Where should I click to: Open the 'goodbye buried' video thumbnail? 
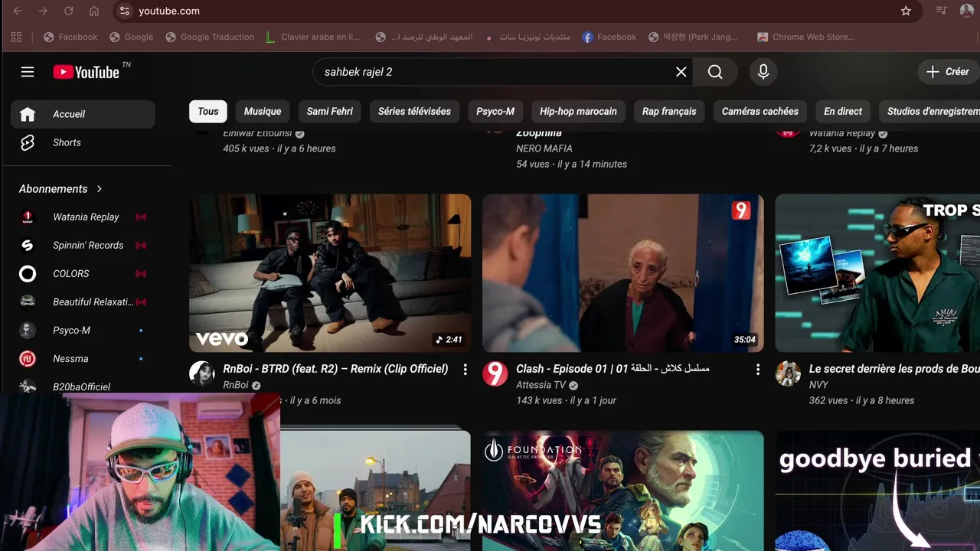(x=877, y=491)
